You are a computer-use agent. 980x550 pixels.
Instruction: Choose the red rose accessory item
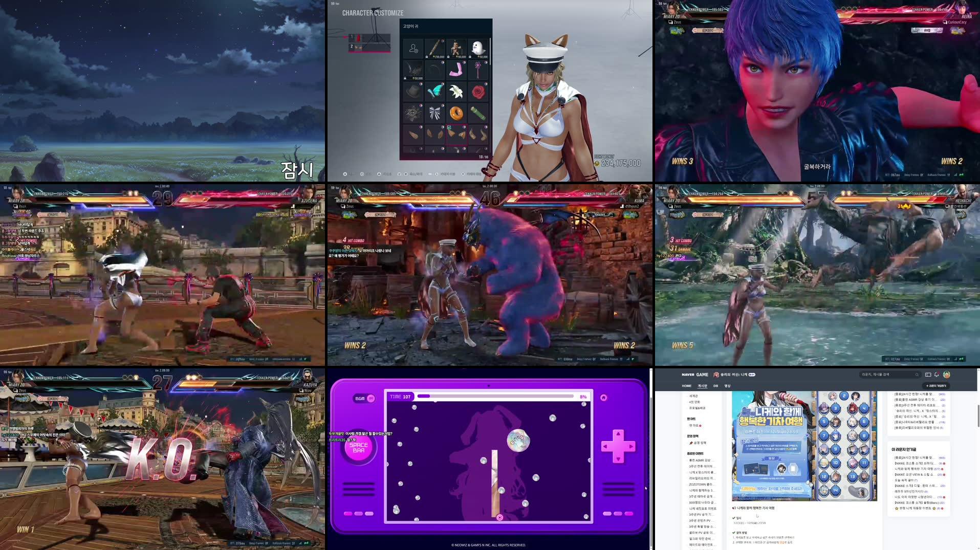click(x=477, y=92)
